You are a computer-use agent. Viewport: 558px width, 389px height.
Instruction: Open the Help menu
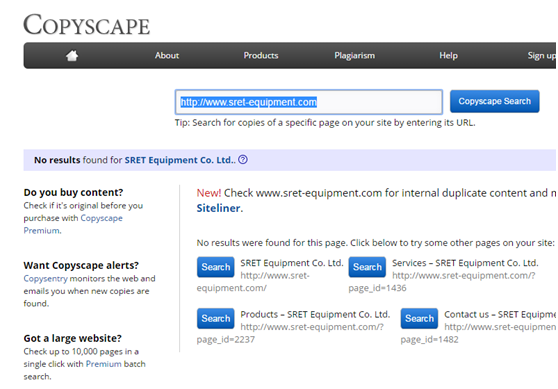[448, 56]
